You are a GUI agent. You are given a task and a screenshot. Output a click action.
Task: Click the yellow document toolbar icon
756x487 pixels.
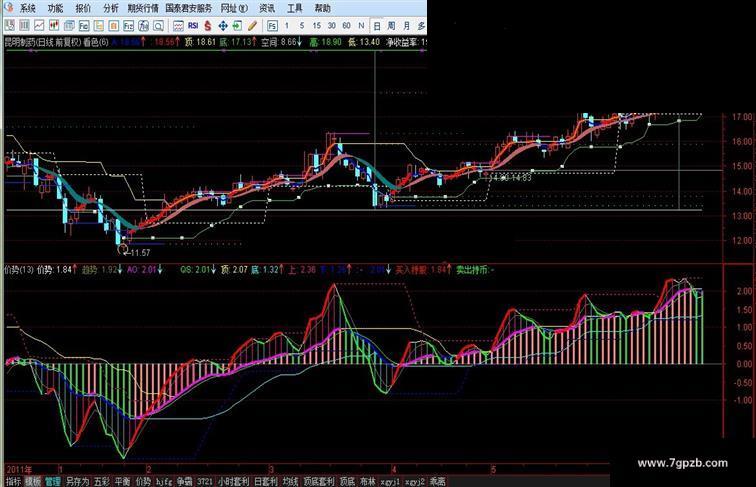coord(99,26)
